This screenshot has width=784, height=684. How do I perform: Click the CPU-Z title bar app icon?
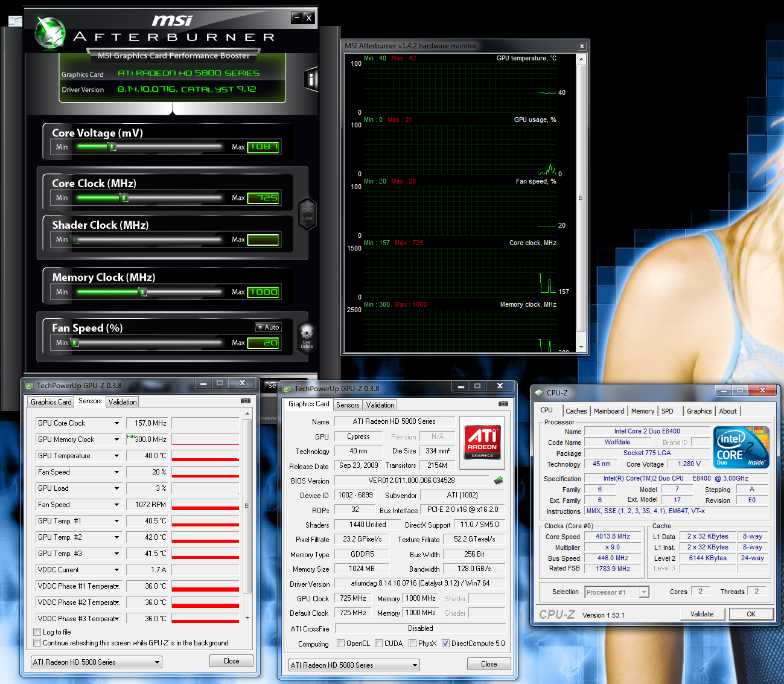[539, 392]
